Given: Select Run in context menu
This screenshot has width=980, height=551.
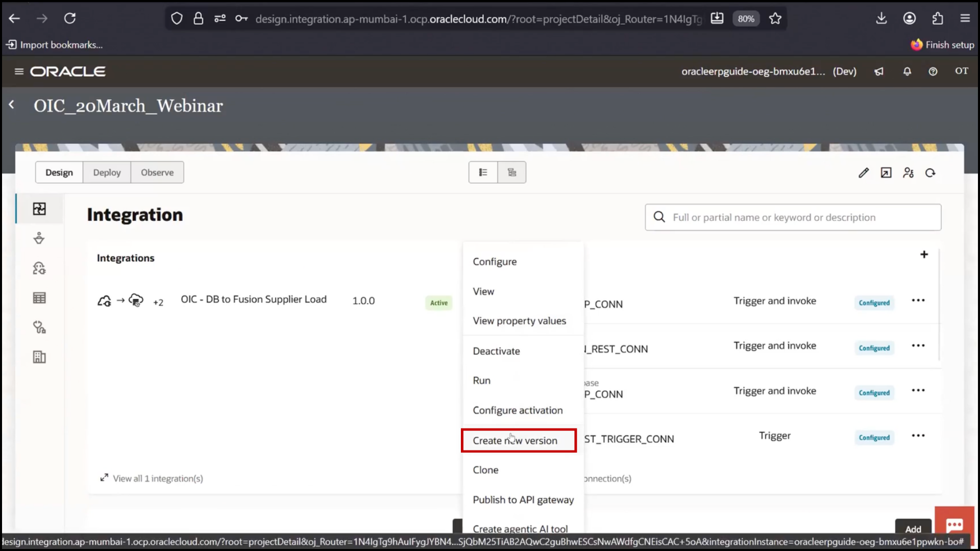Looking at the screenshot, I should tap(523, 381).
